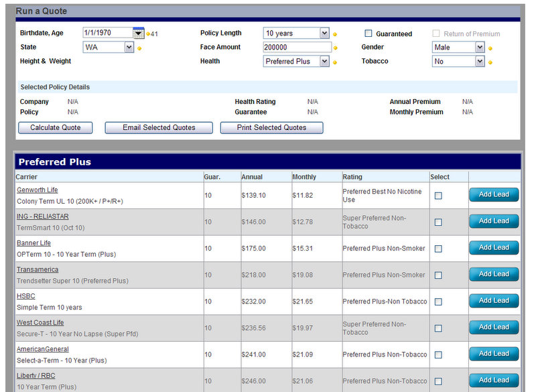Click the 'Preferred Plus-Non Tobacco' rating cell
The height and width of the screenshot is (392, 536).
pyautogui.click(x=385, y=302)
